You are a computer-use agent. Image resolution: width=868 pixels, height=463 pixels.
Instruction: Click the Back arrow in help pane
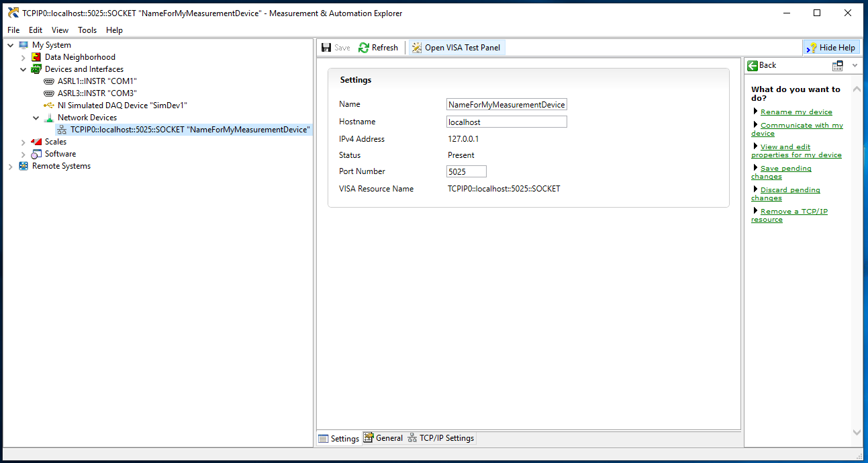click(753, 65)
